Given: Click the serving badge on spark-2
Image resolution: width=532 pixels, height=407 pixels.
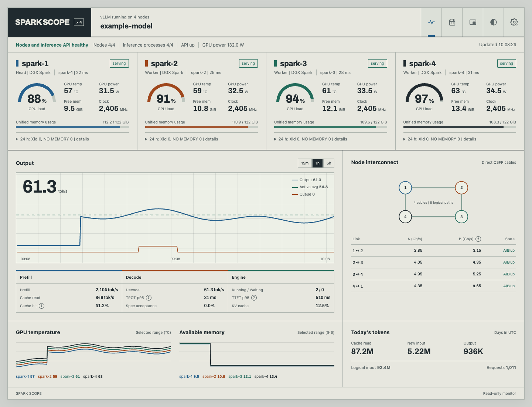Looking at the screenshot, I should (248, 64).
